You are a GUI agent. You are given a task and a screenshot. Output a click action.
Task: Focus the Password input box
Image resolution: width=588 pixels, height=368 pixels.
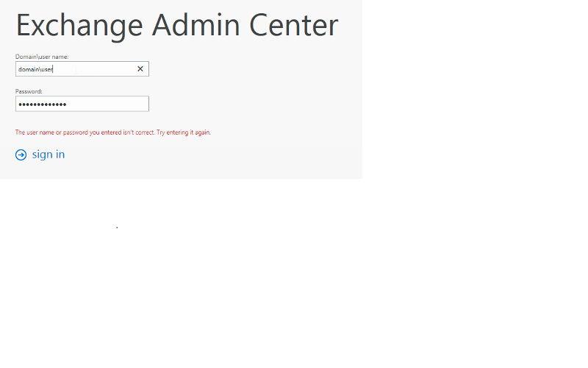coord(82,104)
